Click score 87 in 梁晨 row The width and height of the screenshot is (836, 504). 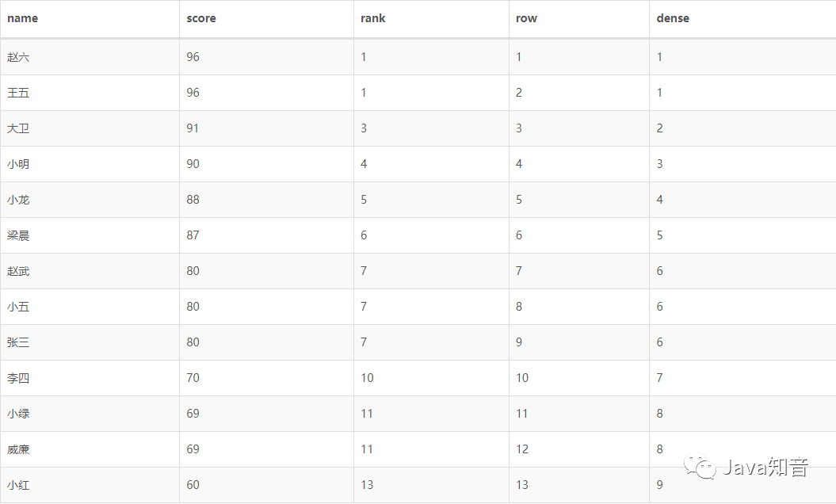[x=193, y=235]
